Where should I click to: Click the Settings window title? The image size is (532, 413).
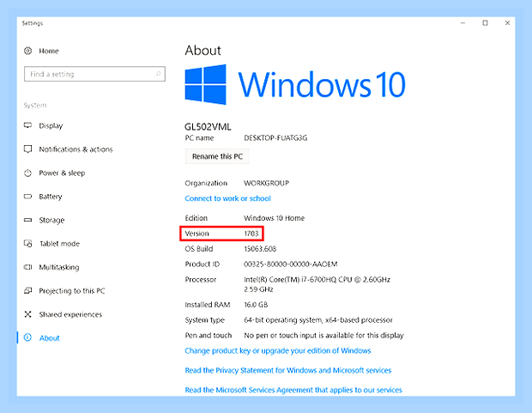[x=33, y=23]
